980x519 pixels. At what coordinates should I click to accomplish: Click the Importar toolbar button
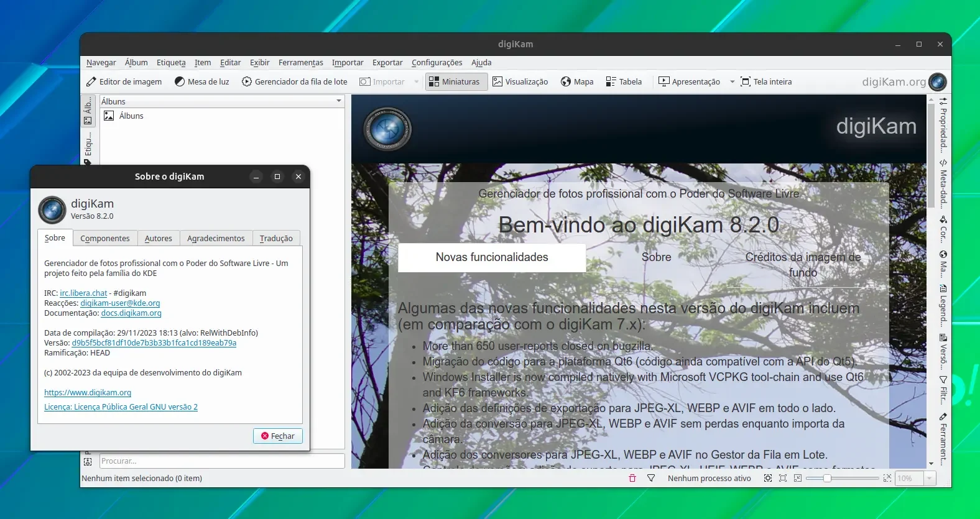[x=382, y=81]
